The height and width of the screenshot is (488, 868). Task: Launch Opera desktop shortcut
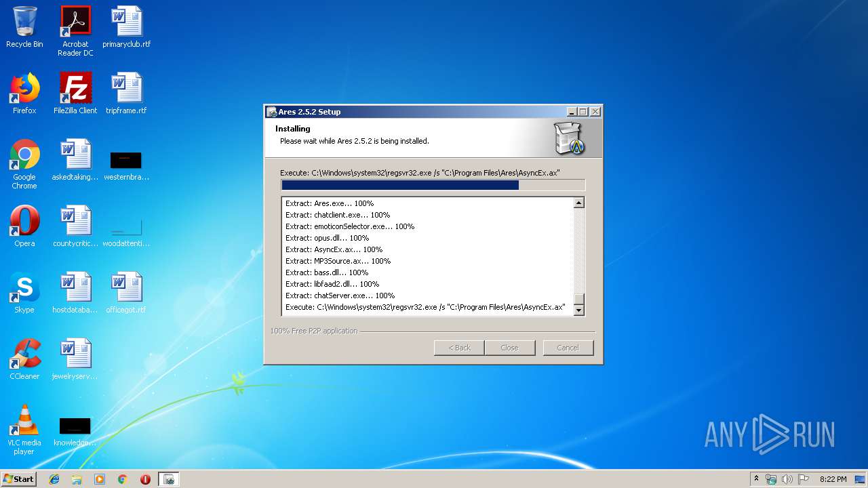point(24,226)
